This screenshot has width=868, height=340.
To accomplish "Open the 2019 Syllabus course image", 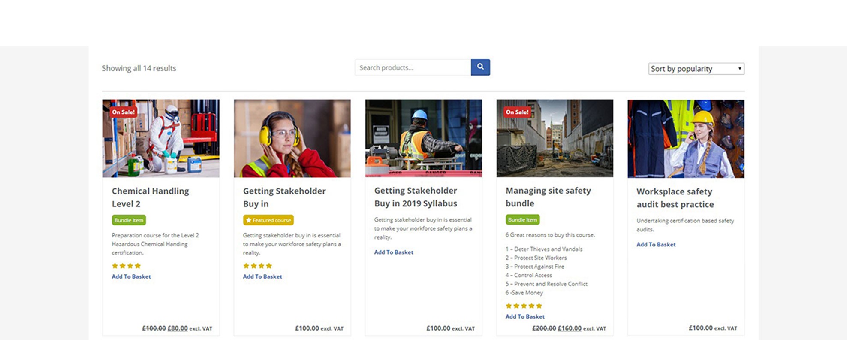I will 423,138.
